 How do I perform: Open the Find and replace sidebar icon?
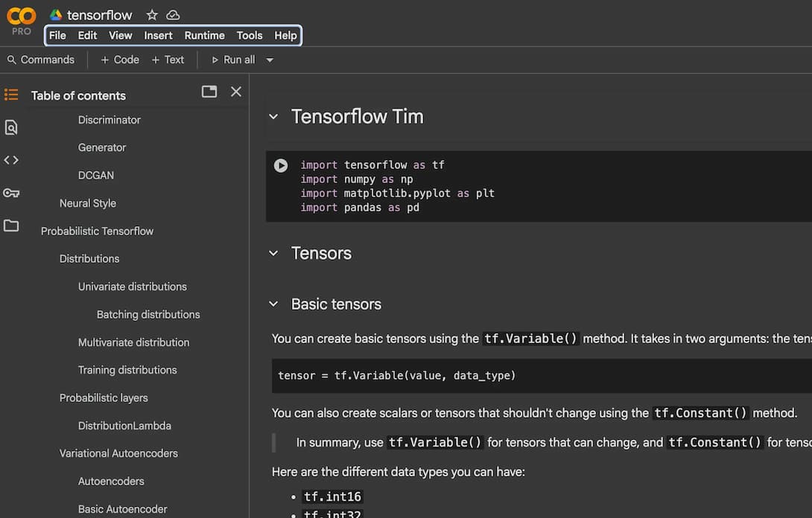click(11, 127)
